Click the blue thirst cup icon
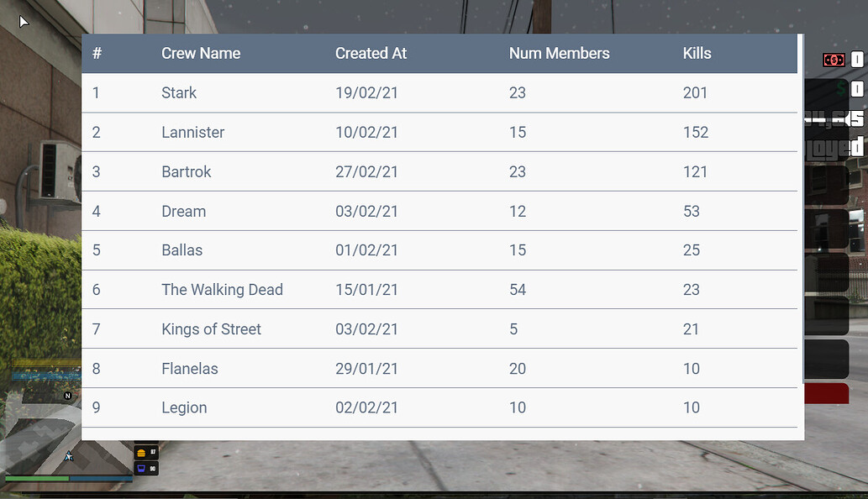Image resolution: width=868 pixels, height=499 pixels. (x=141, y=468)
